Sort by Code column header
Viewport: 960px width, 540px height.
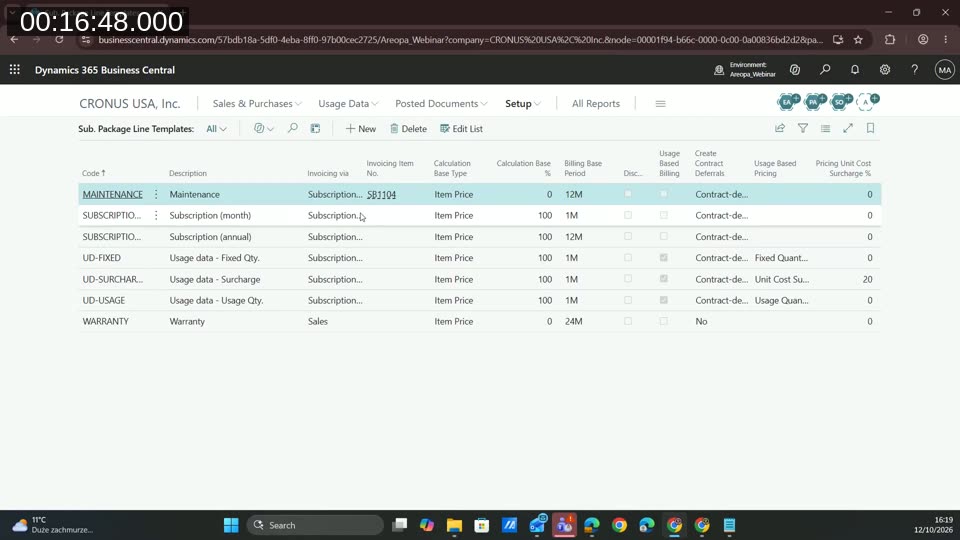pyautogui.click(x=94, y=173)
